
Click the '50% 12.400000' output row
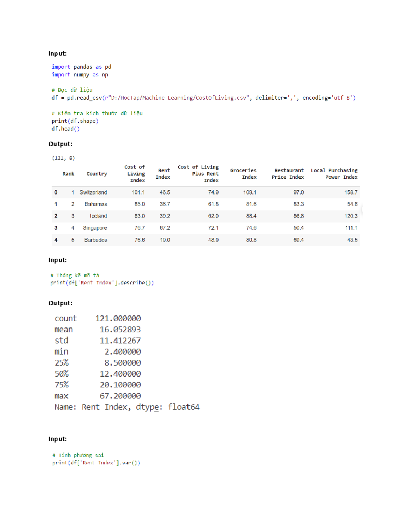tap(98, 374)
